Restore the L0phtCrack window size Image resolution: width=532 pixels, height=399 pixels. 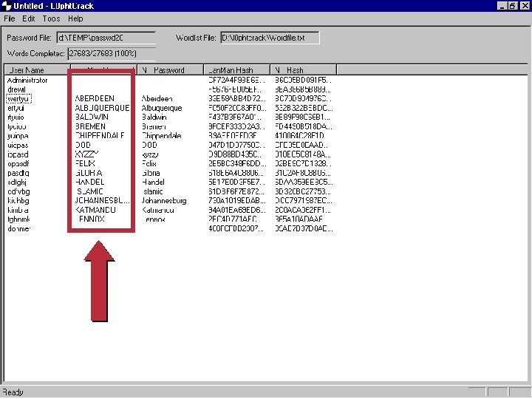pyautogui.click(x=513, y=6)
